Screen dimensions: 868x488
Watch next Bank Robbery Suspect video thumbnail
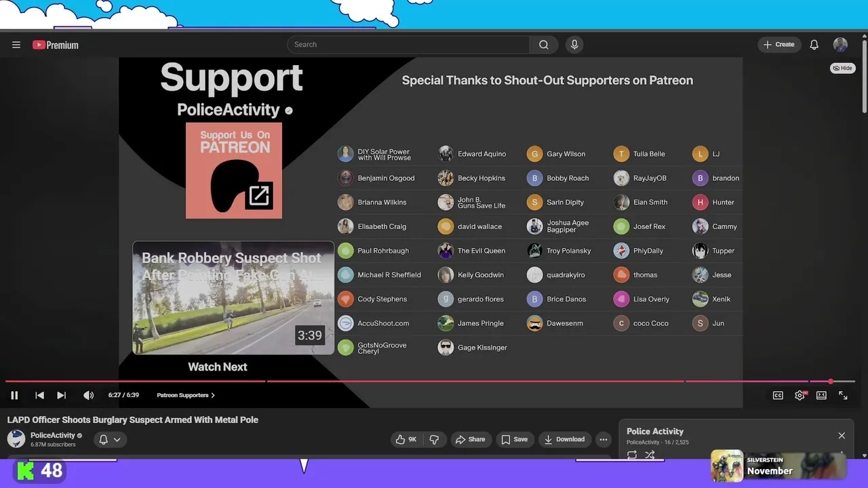[x=233, y=298]
